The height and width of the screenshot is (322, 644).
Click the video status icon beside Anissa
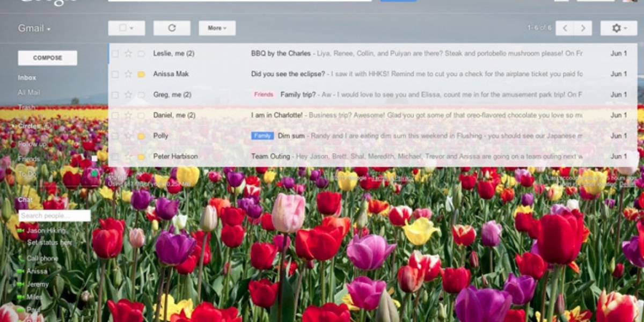[x=21, y=271]
